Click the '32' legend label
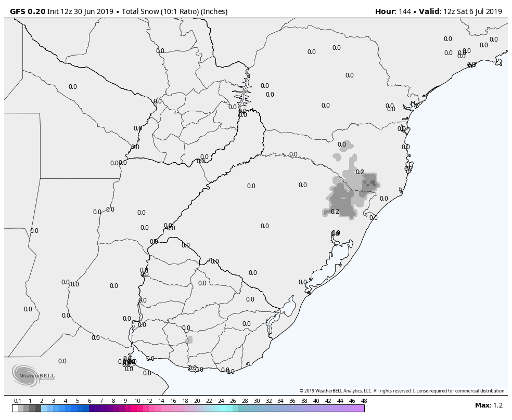The height and width of the screenshot is (420, 512). click(268, 401)
